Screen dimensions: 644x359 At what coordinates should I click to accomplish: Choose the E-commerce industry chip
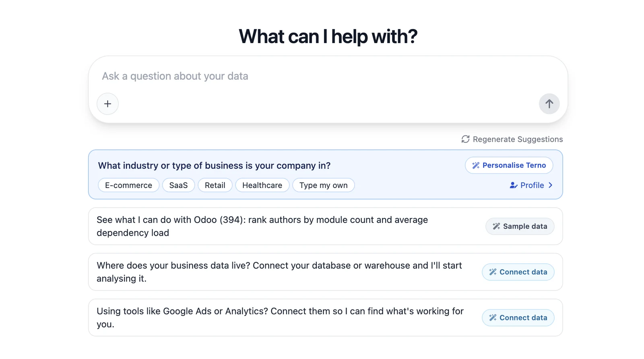click(x=129, y=185)
